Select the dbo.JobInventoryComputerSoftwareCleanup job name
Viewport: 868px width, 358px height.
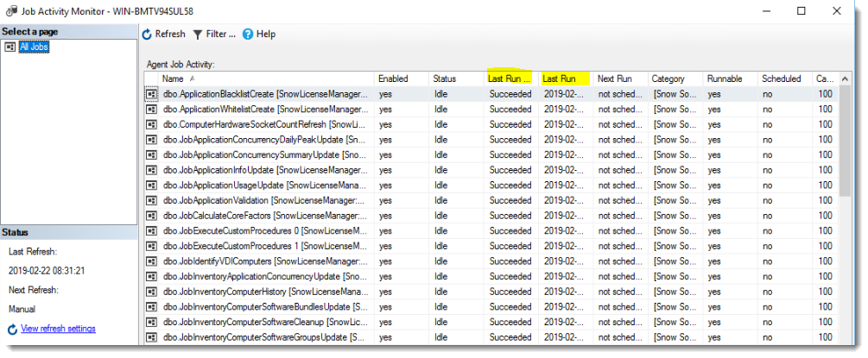point(265,322)
